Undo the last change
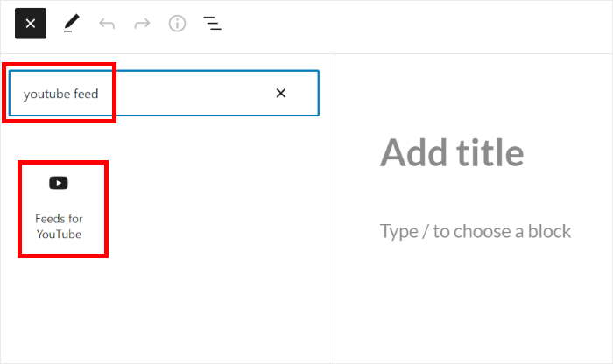 [x=107, y=24]
